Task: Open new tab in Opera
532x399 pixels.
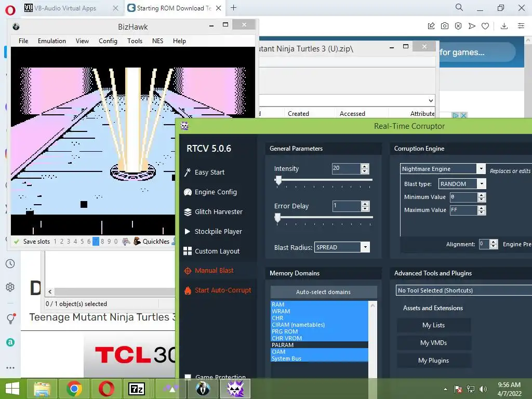Action: pyautogui.click(x=233, y=8)
